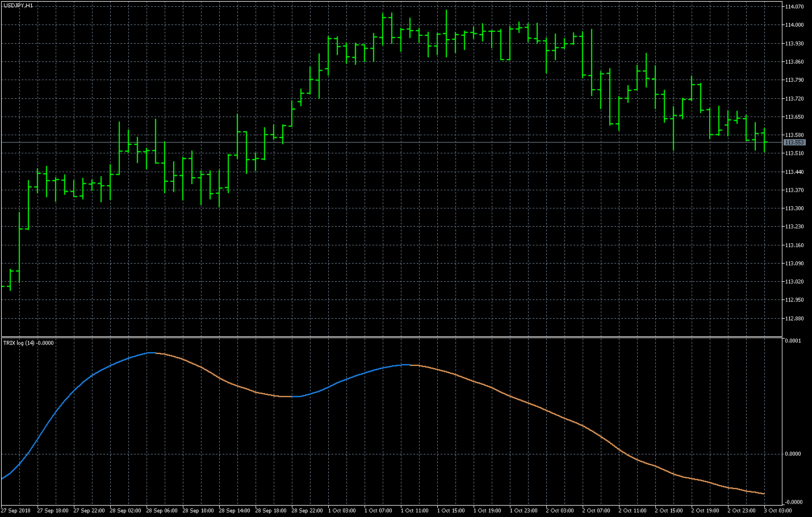Click the 0.0001 indicator scale label
This screenshot has height=517, width=812.
click(793, 341)
